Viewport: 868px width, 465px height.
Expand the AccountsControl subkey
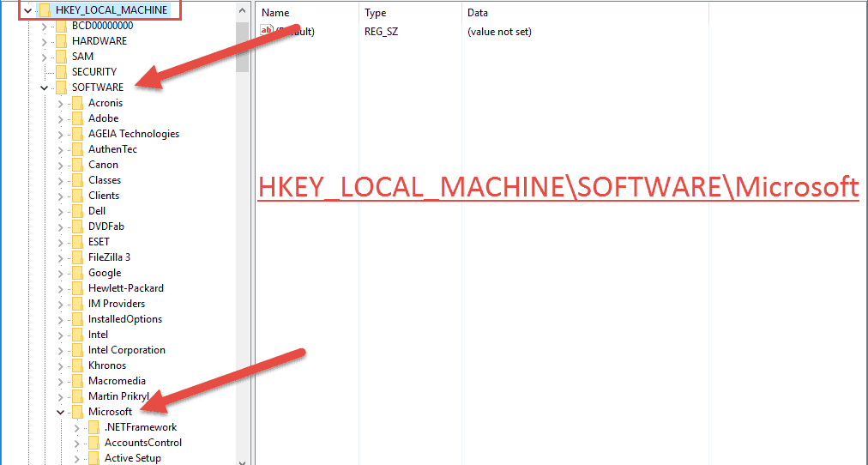tap(77, 443)
